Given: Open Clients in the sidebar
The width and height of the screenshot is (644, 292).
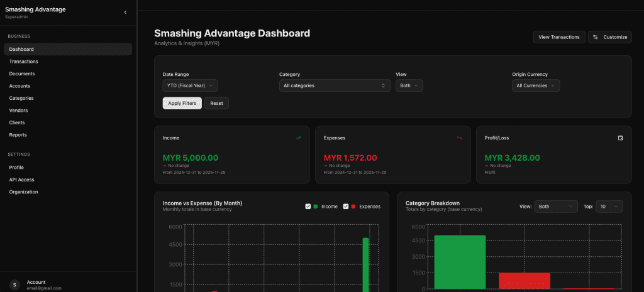Looking at the screenshot, I should coord(68,122).
